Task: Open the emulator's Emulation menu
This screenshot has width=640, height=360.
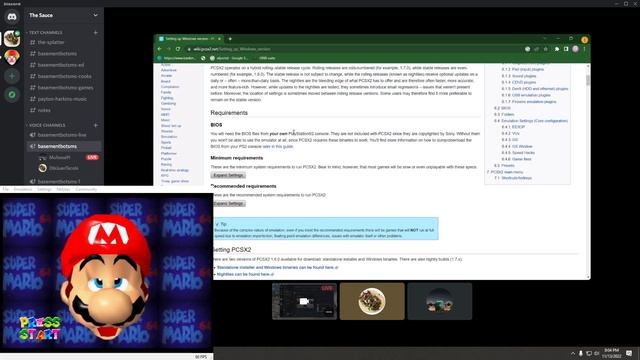Action: (x=23, y=189)
